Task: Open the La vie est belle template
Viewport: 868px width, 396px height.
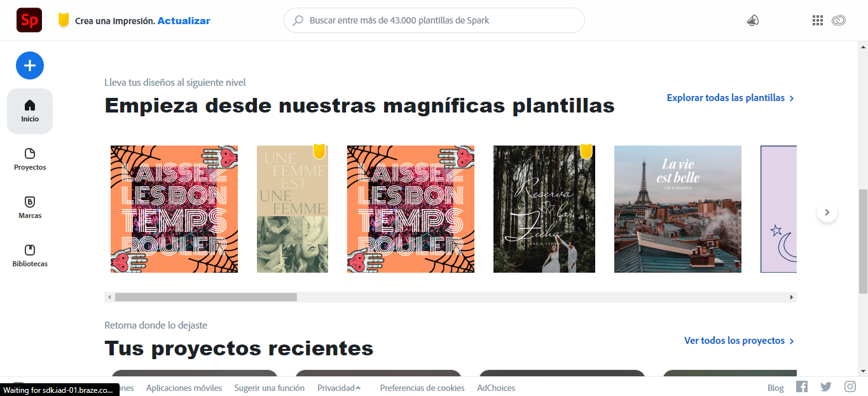Action: 678,209
